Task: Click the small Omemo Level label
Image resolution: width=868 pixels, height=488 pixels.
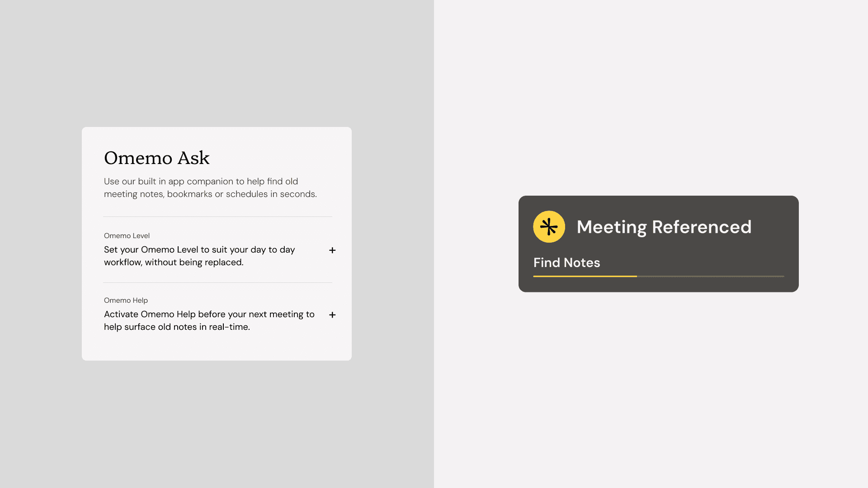Action: point(127,236)
